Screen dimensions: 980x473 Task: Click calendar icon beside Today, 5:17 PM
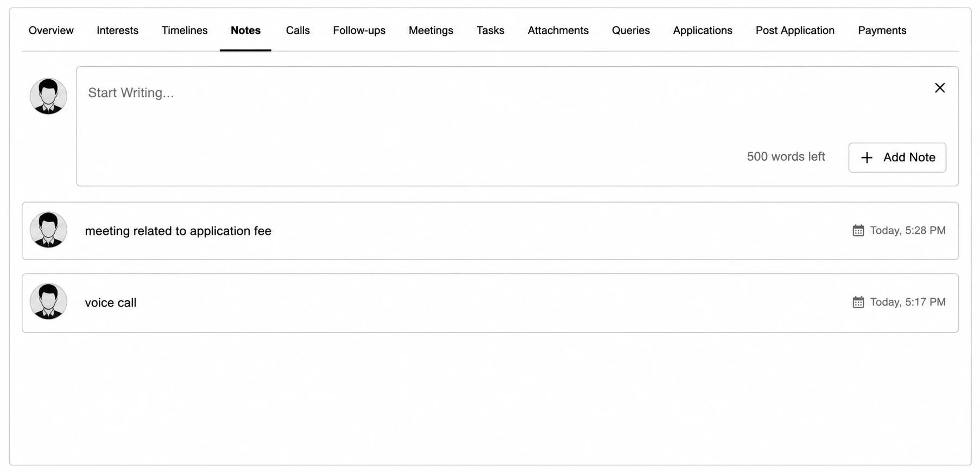[x=858, y=302]
